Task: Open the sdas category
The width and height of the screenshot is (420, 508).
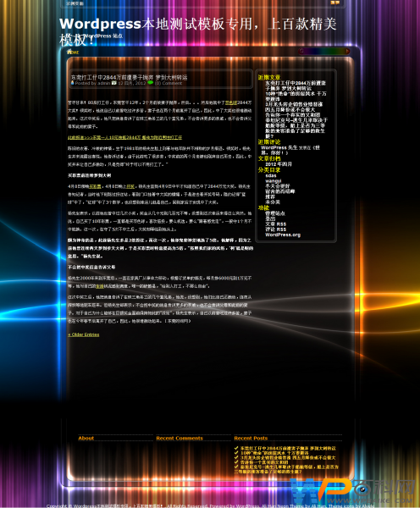Action: click(x=271, y=175)
